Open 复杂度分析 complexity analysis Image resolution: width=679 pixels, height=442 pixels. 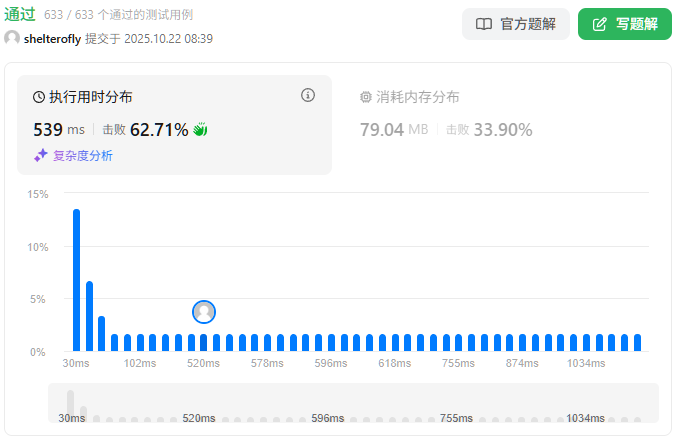point(82,155)
